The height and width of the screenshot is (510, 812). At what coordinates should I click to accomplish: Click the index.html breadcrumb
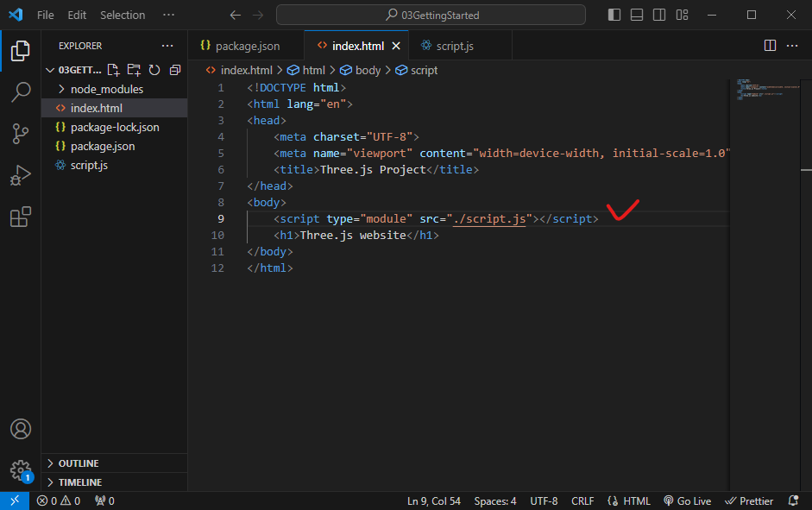[x=240, y=70]
